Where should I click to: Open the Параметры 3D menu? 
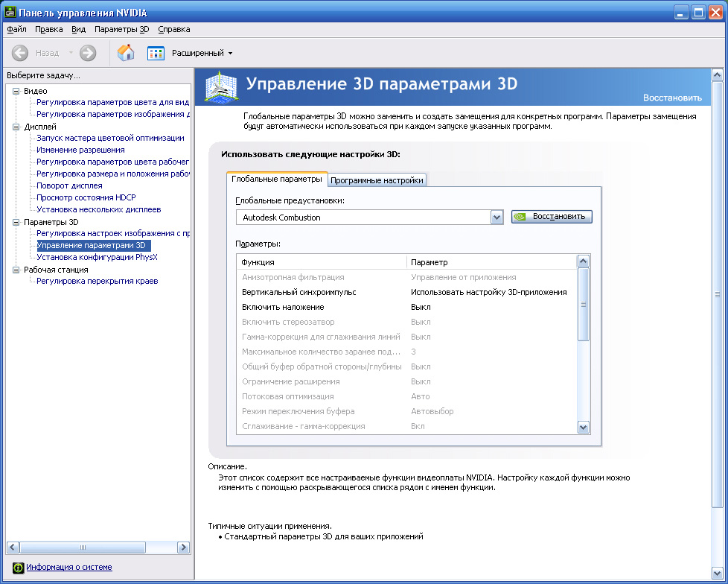pos(121,29)
